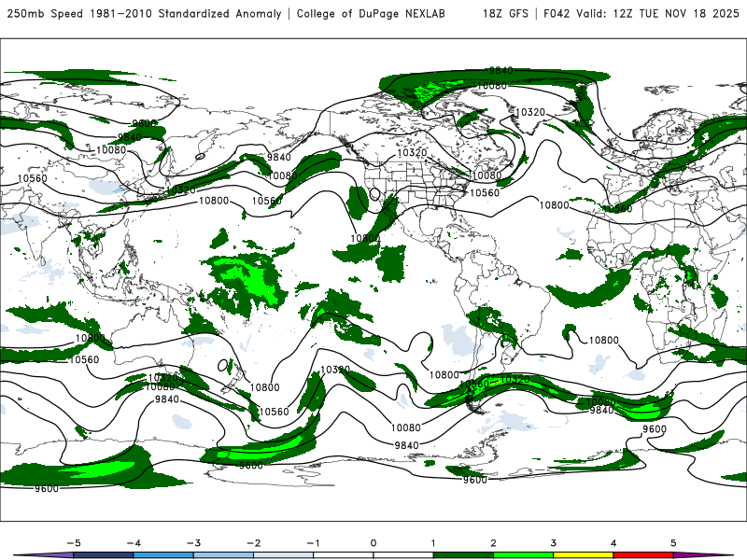This screenshot has height=560, width=747.
Task: Click the '10560' contour label off the US East Coast
Action: point(485,193)
